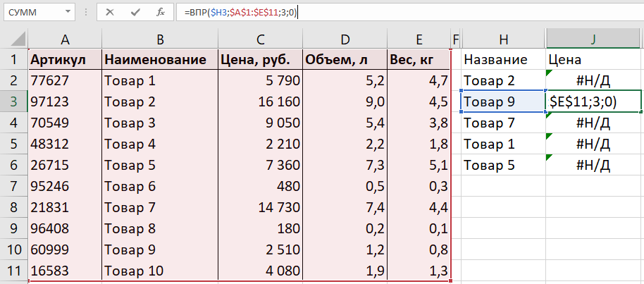Click the price cell 16 160

point(260,101)
